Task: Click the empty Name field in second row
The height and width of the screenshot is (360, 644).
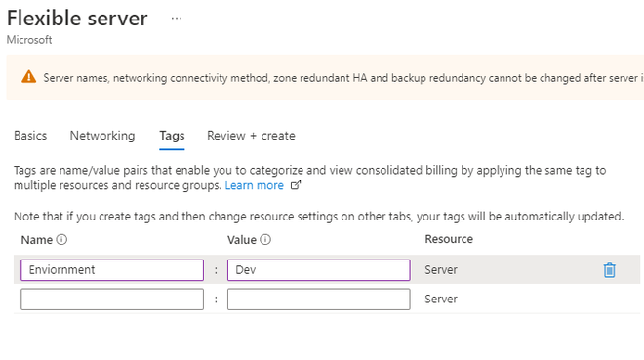Action: [112, 300]
